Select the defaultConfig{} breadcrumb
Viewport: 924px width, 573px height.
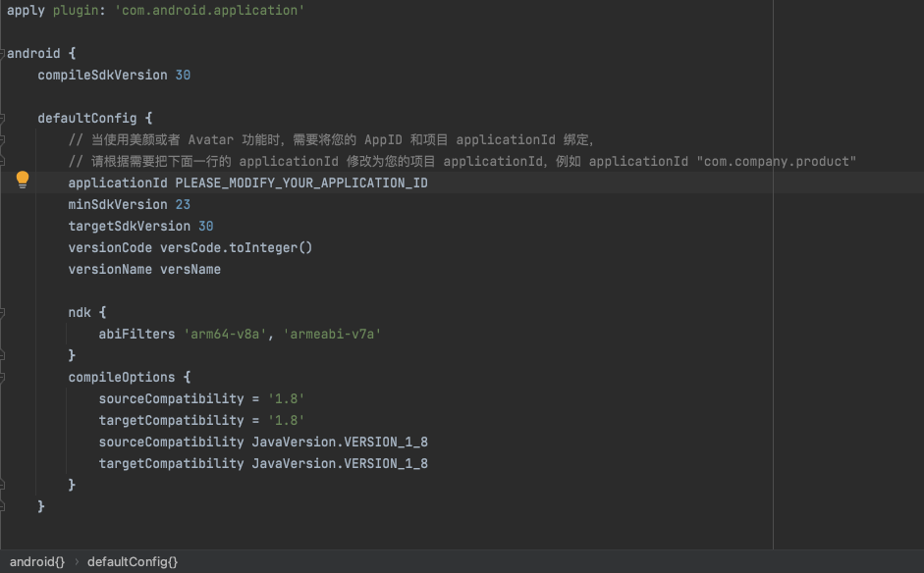[x=133, y=562]
